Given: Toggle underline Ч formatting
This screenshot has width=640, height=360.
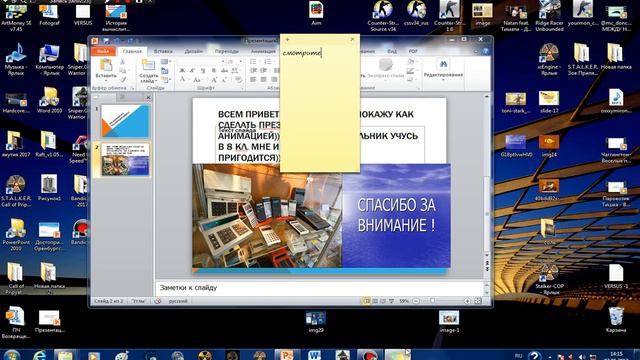Looking at the screenshot, I should tap(203, 71).
